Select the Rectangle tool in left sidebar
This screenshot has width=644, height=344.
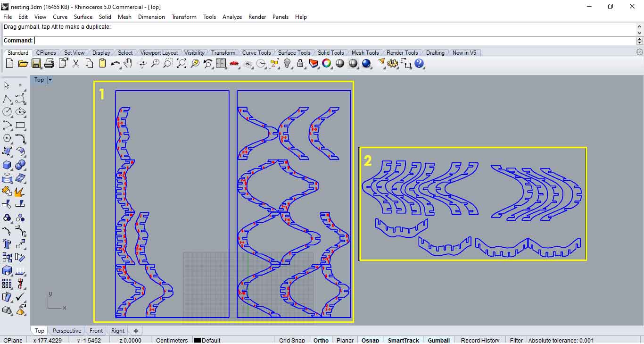[20, 126]
